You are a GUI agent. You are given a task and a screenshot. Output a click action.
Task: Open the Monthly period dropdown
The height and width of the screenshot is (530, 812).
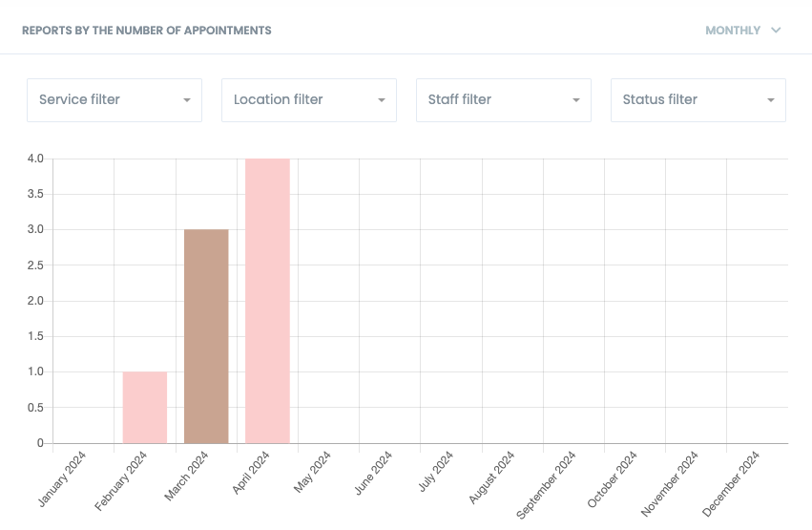click(x=733, y=31)
